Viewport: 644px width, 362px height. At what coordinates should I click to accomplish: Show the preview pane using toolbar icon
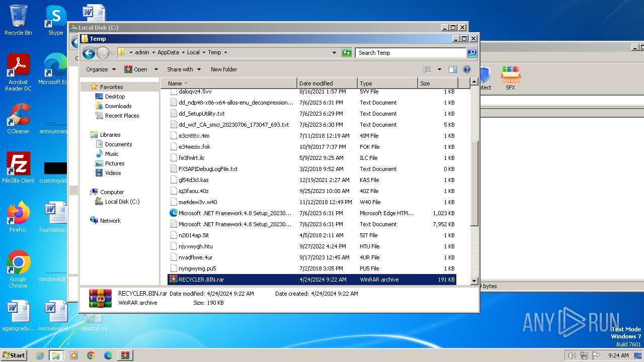click(452, 69)
